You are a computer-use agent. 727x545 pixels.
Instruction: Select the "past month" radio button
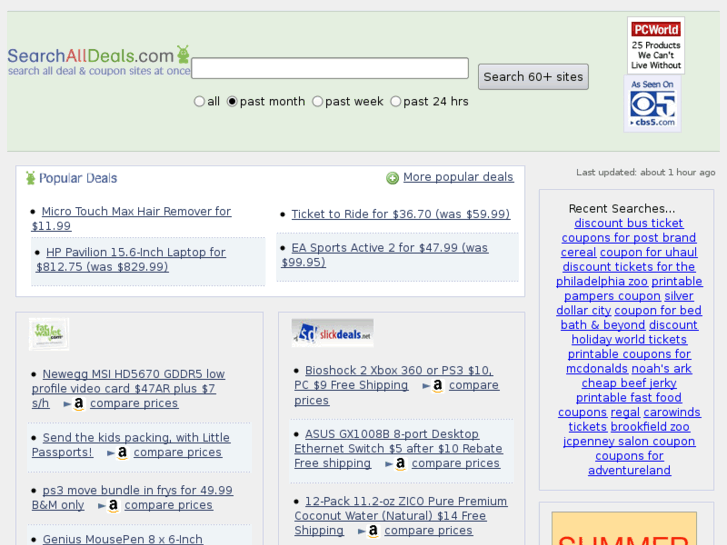click(232, 102)
